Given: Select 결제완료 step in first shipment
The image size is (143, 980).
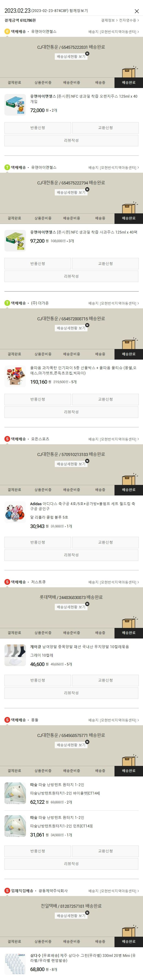Looking at the screenshot, I should pyautogui.click(x=14, y=83).
